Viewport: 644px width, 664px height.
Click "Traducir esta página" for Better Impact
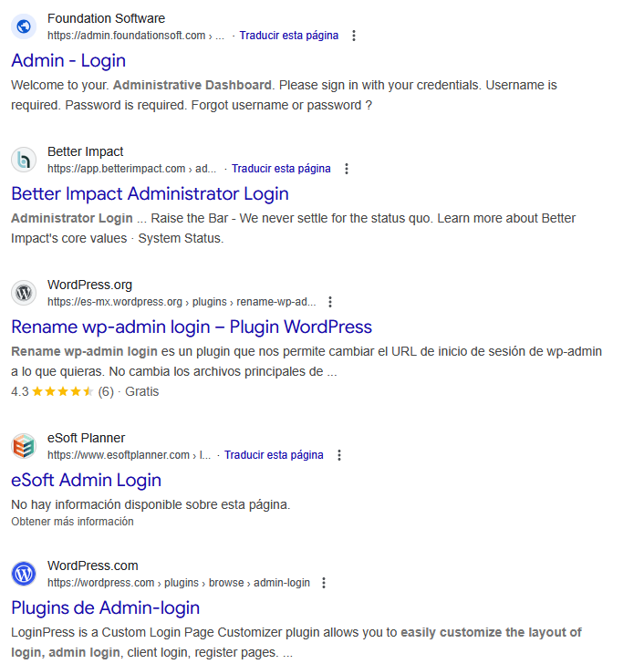point(281,169)
